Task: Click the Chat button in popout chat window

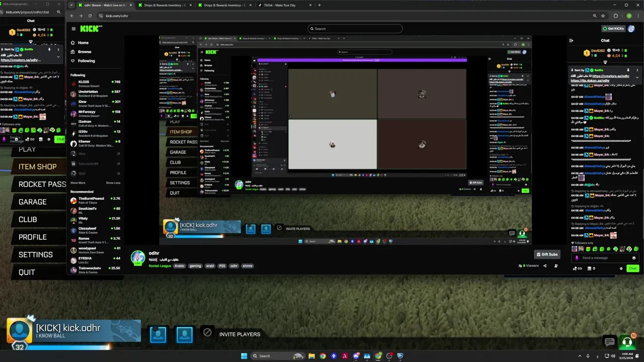Action: click(60, 139)
